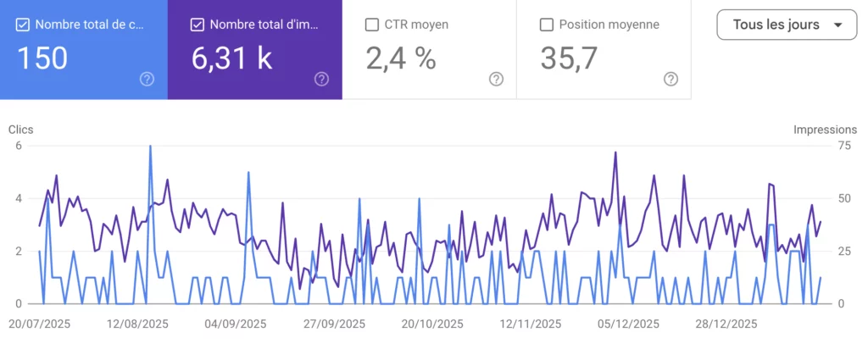Select the 150 total clicks value
Screen dimensions: 868x349
click(x=43, y=58)
